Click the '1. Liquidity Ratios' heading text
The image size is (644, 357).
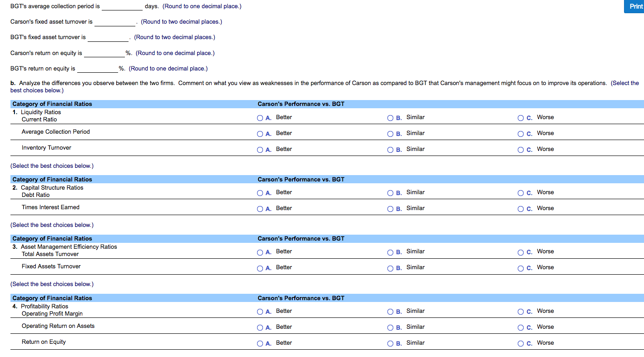pos(37,112)
